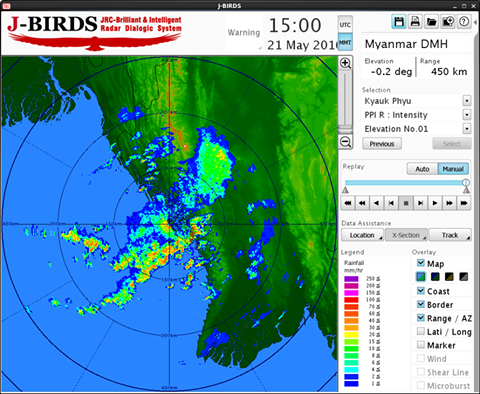Viewport: 480px width, 394px height.
Task: Jump to first frame replay button
Action: [x=348, y=203]
